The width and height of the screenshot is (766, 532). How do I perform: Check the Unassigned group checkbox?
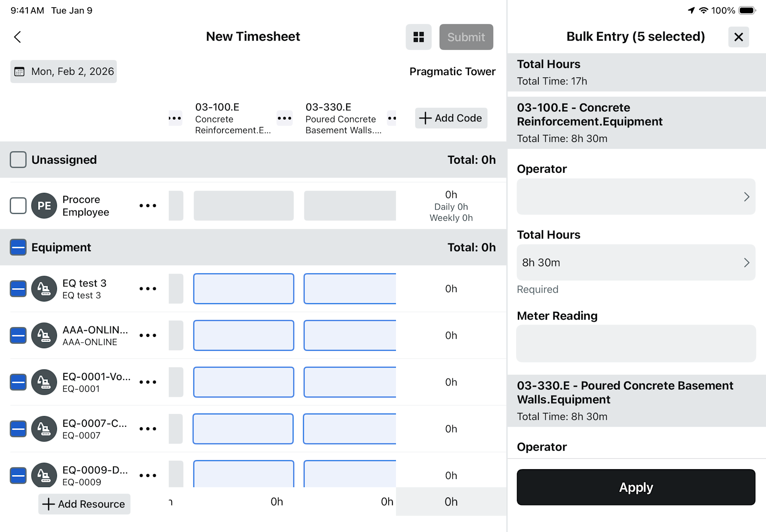point(18,160)
